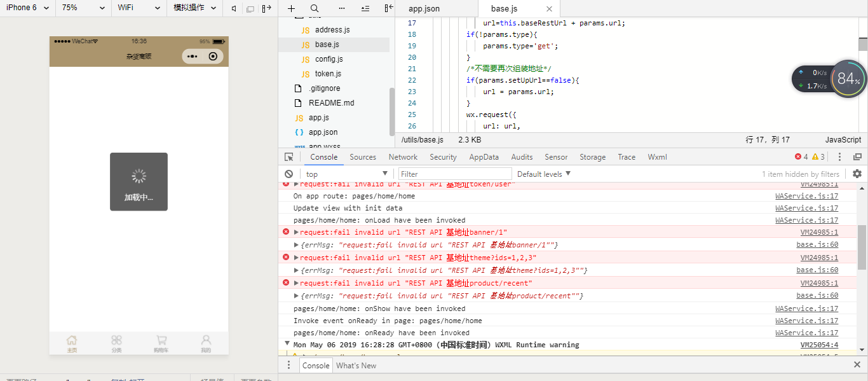Image resolution: width=868 pixels, height=381 pixels.
Task: Switch to the Storage tab
Action: 593,157
